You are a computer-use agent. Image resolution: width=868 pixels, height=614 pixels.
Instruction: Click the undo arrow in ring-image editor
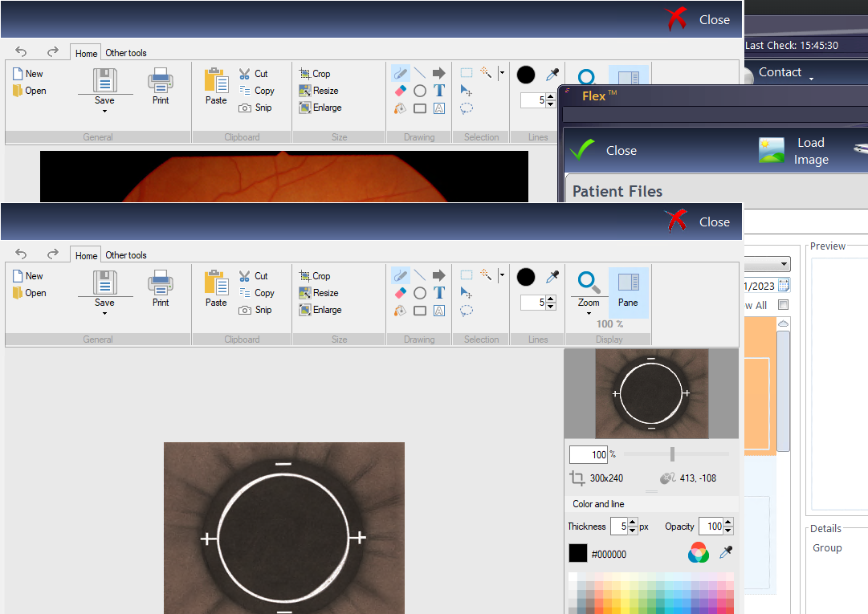point(21,254)
